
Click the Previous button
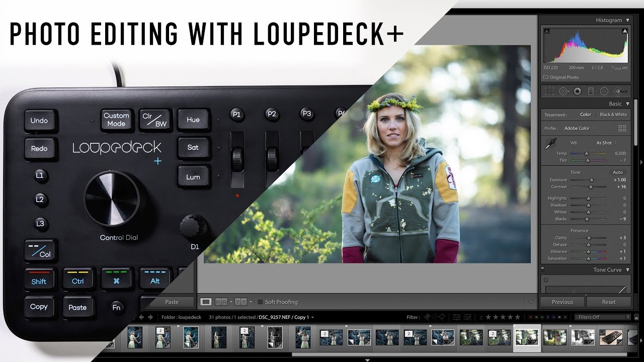[x=562, y=302]
